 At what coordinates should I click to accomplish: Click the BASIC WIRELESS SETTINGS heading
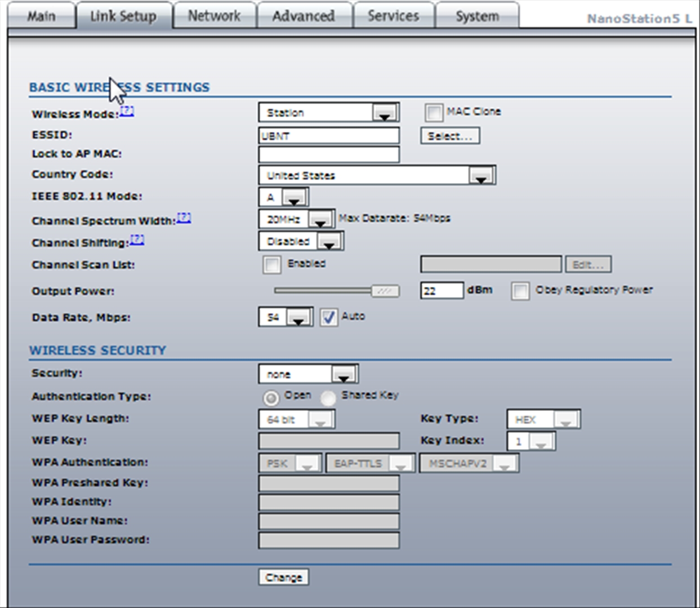point(119,87)
